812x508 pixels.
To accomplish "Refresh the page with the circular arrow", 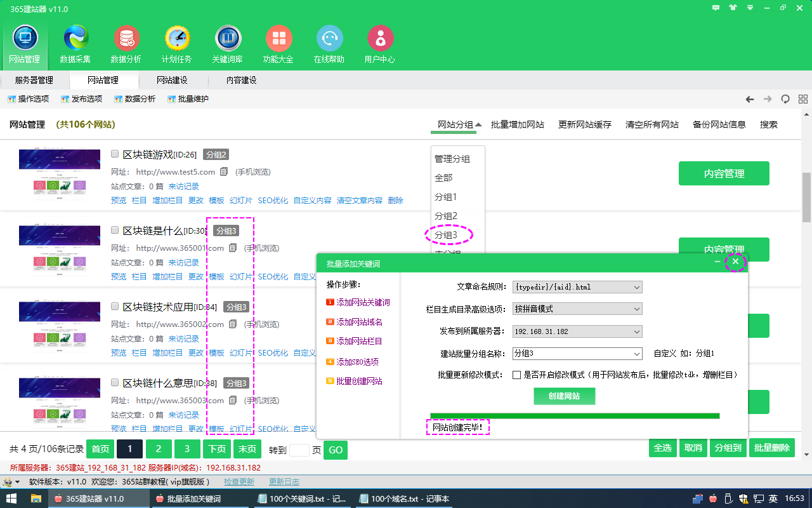I will pos(785,99).
